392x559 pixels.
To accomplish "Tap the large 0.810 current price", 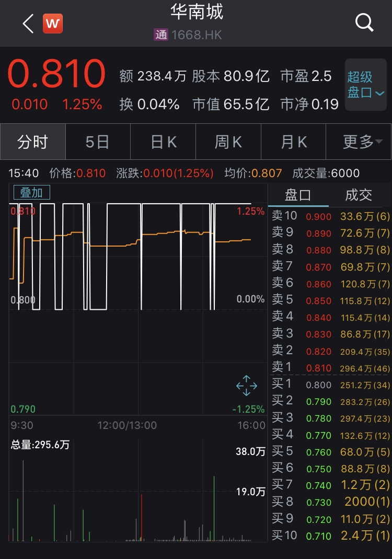I will (56, 74).
